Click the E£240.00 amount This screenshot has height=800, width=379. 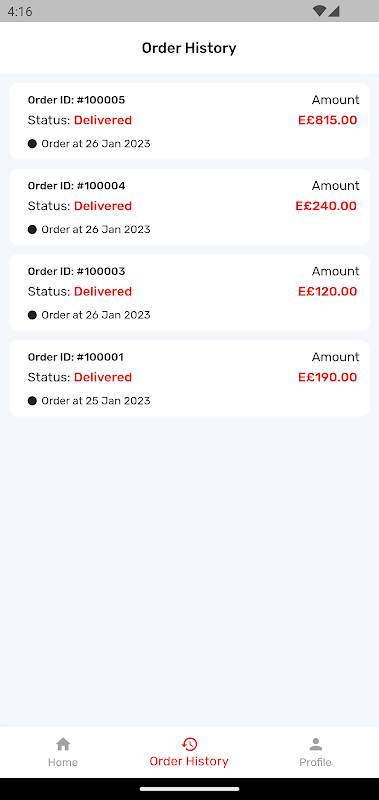(326, 206)
